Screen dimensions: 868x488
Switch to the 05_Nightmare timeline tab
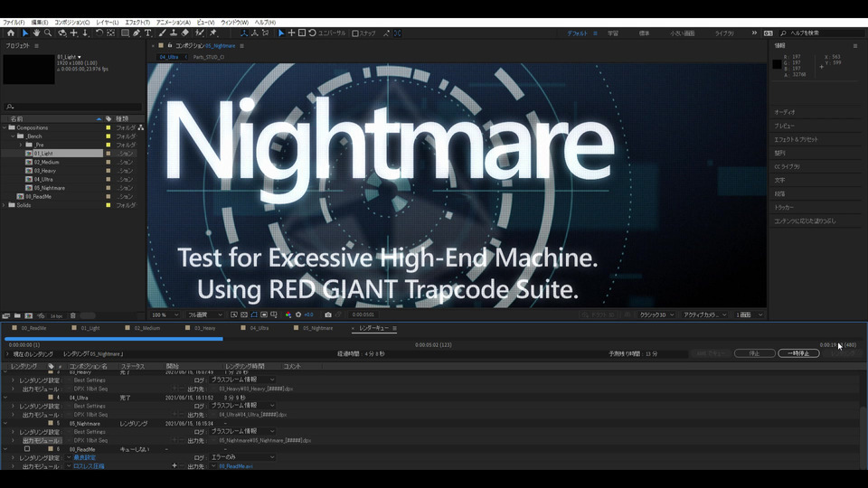(x=317, y=329)
